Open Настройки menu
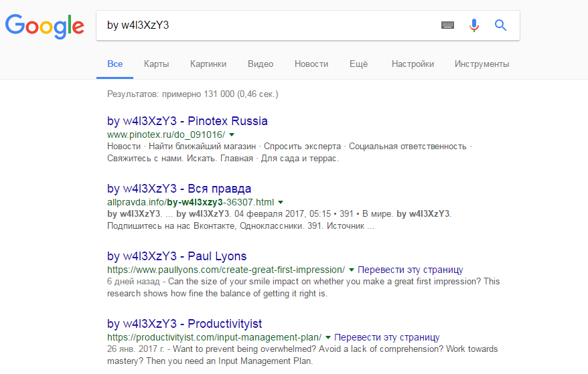 413,64
